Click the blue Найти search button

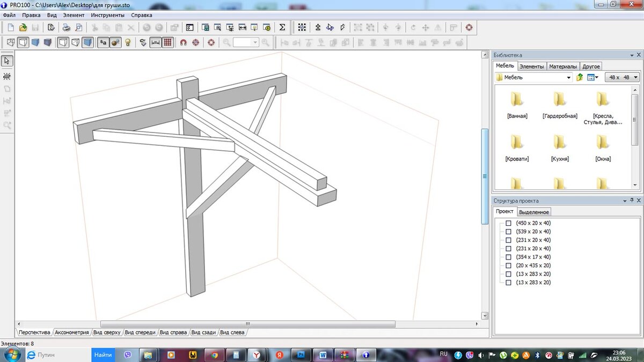[x=103, y=354]
